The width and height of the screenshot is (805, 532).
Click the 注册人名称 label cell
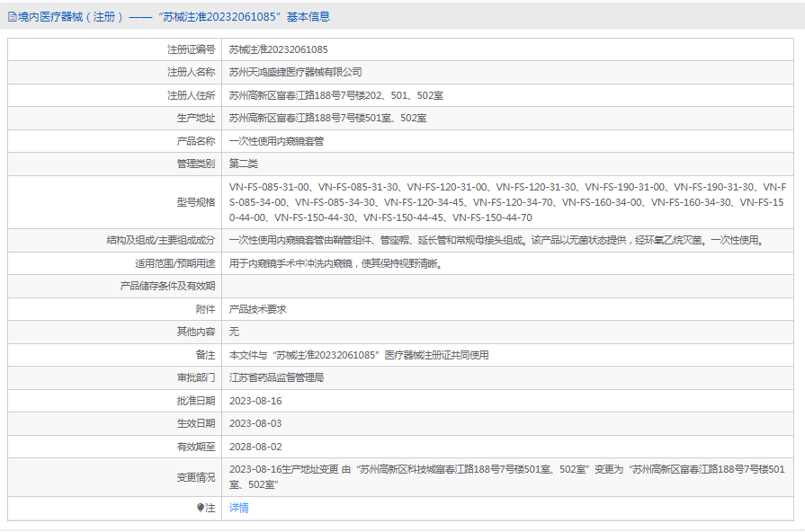pos(114,72)
